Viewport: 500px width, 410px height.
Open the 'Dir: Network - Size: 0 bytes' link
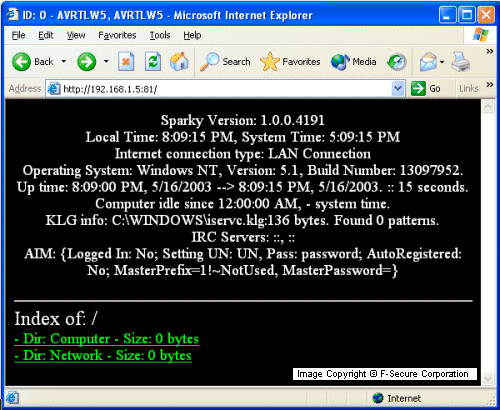click(x=103, y=356)
